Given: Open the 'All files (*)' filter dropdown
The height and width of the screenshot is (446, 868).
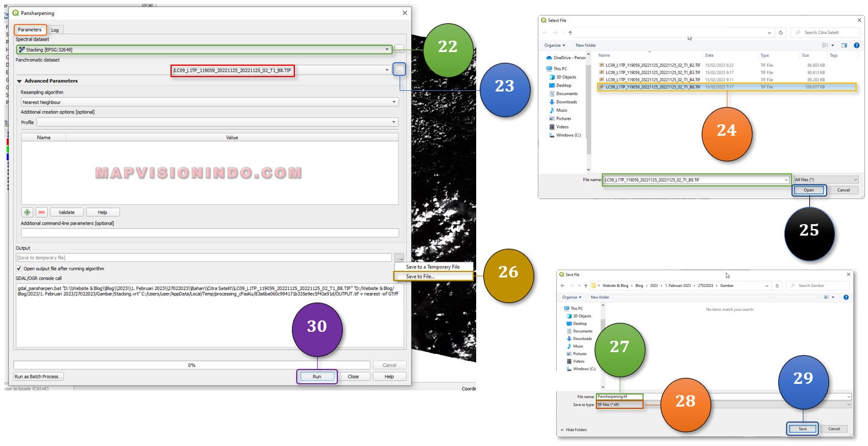Looking at the screenshot, I should [826, 179].
